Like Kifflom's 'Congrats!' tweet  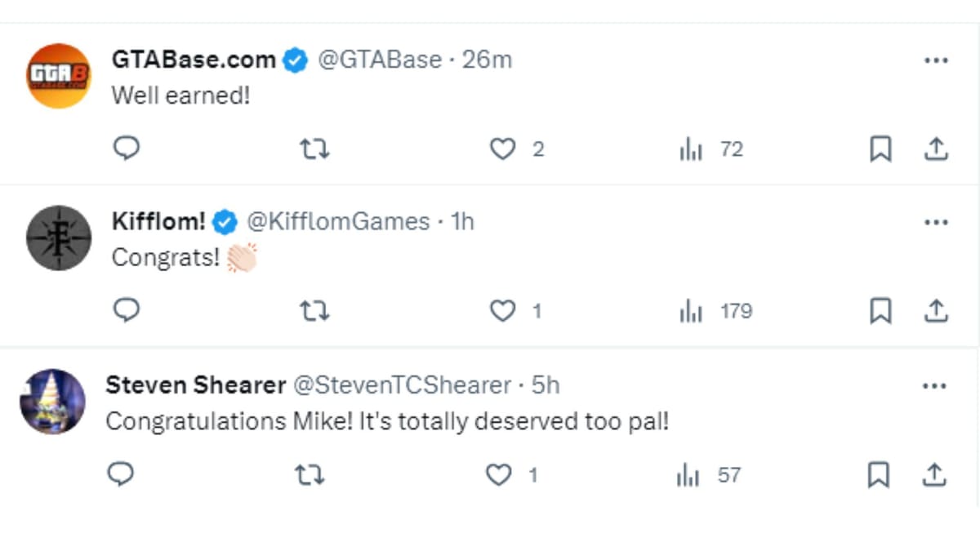point(501,311)
